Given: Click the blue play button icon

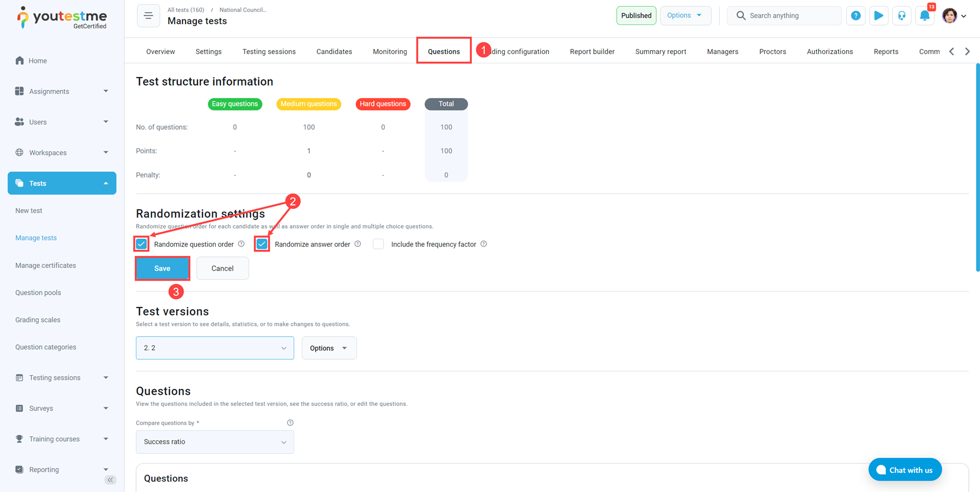Looking at the screenshot, I should [x=878, y=16].
